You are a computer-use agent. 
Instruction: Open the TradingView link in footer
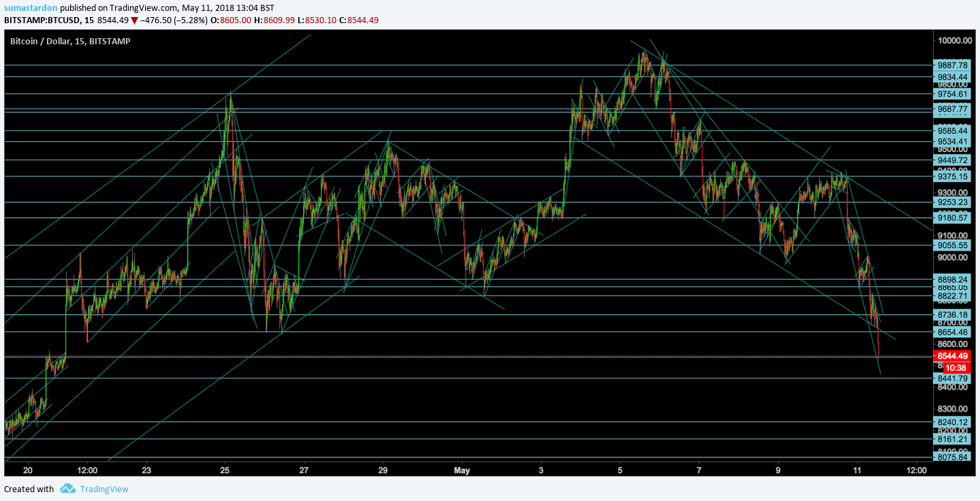pos(104,489)
